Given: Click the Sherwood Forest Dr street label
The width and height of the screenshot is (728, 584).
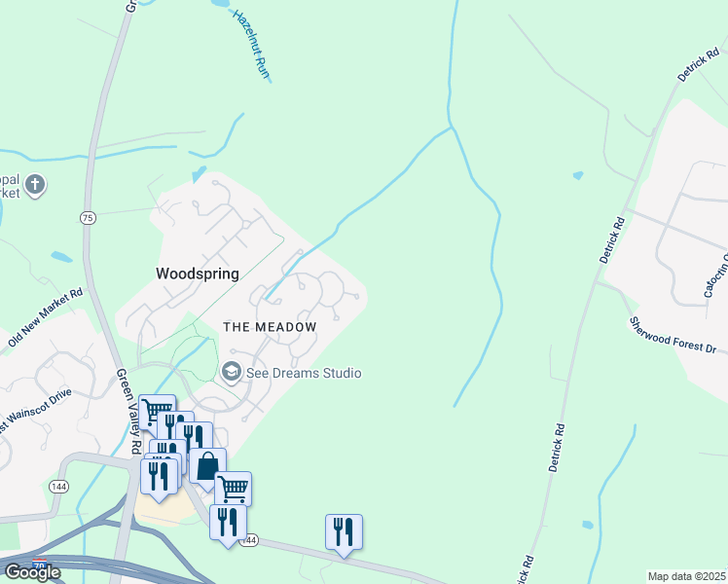Looking at the screenshot, I should click(x=673, y=335).
